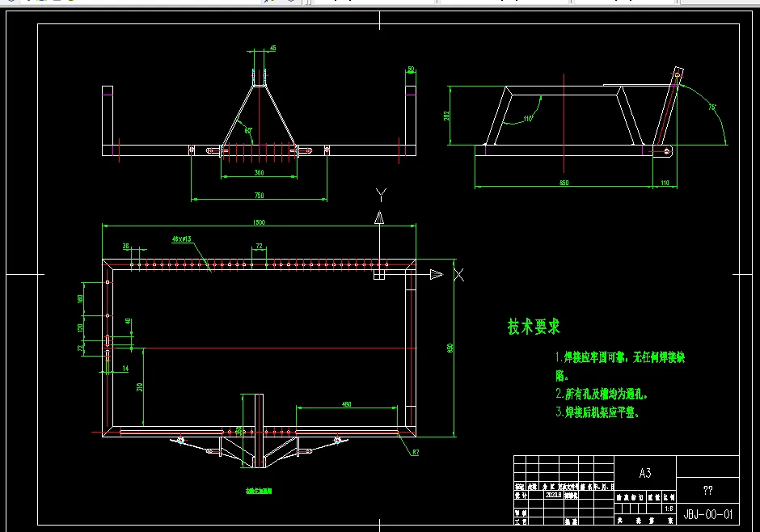The height and width of the screenshot is (532, 760).
Task: Select the 120 vertical dimension
Action: coord(80,328)
